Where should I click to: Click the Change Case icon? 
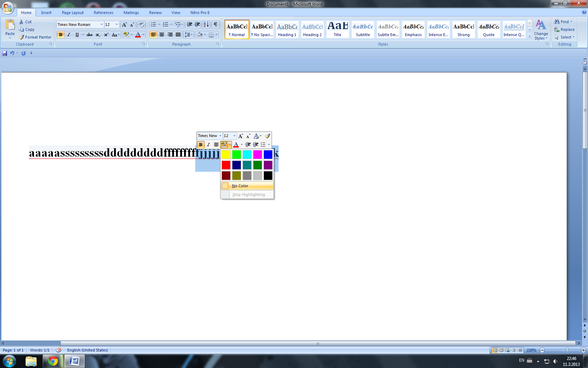tap(115, 35)
